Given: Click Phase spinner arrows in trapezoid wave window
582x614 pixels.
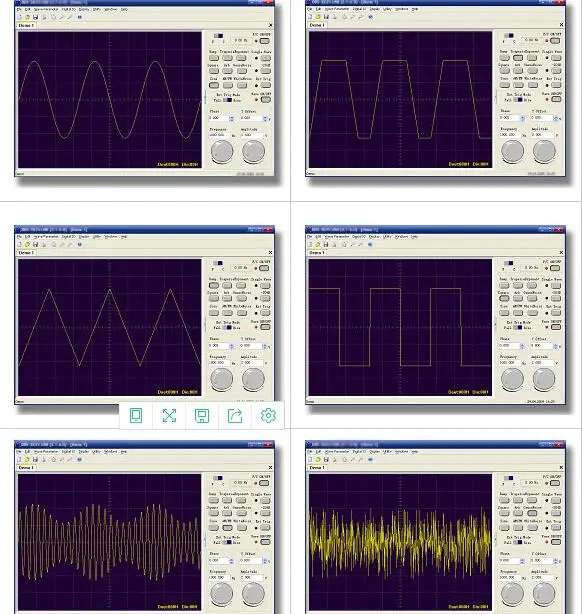Looking at the screenshot, I should pos(522,118).
